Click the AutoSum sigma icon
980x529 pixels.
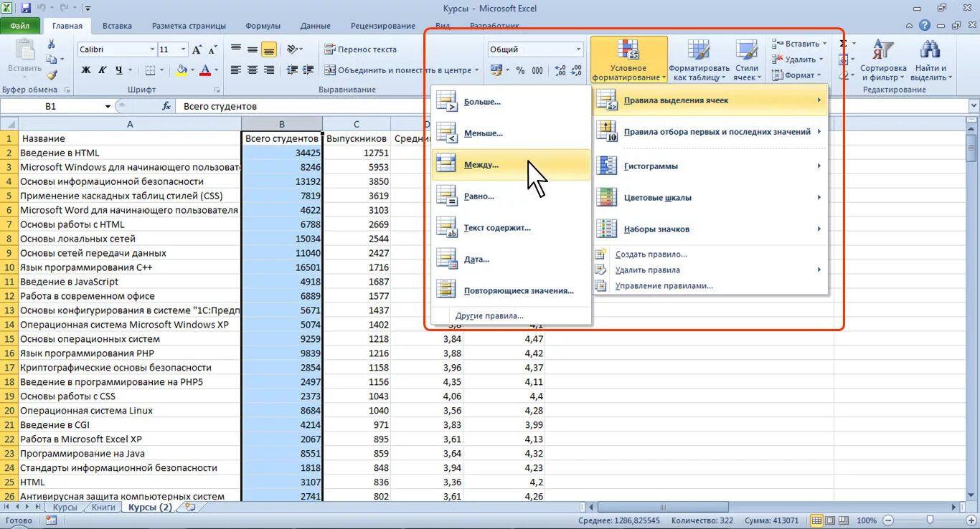[842, 44]
